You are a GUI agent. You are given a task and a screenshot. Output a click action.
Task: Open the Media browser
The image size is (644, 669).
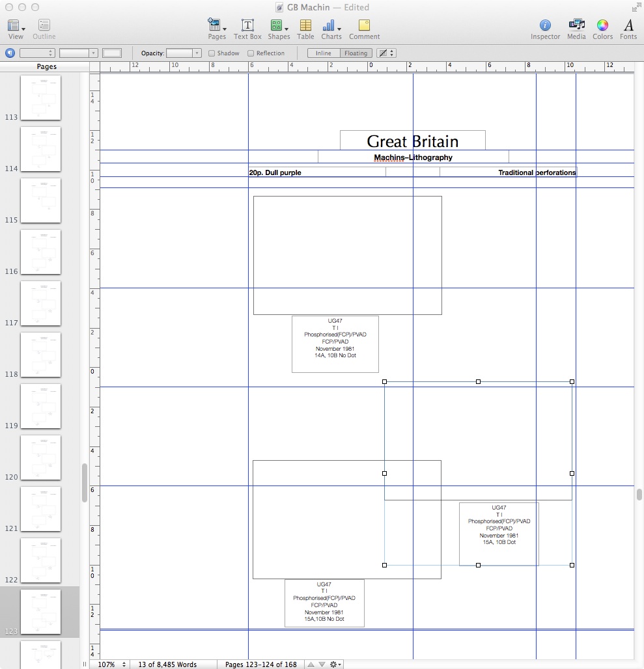click(576, 25)
